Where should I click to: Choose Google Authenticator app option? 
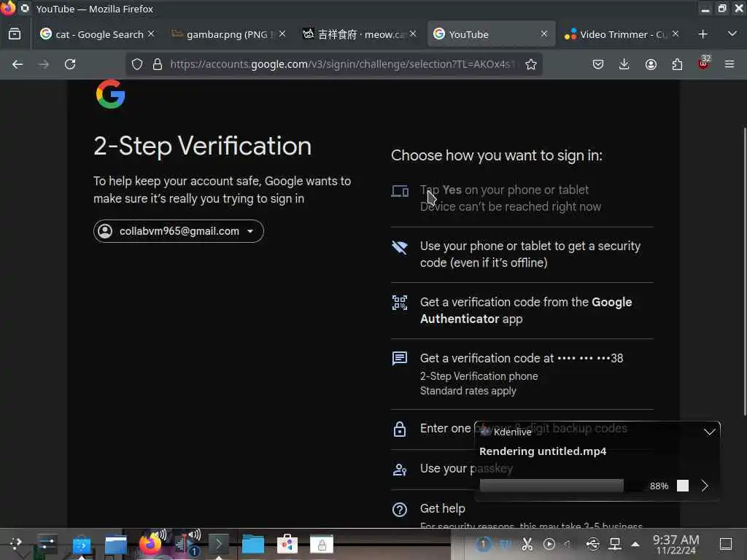[522, 311]
